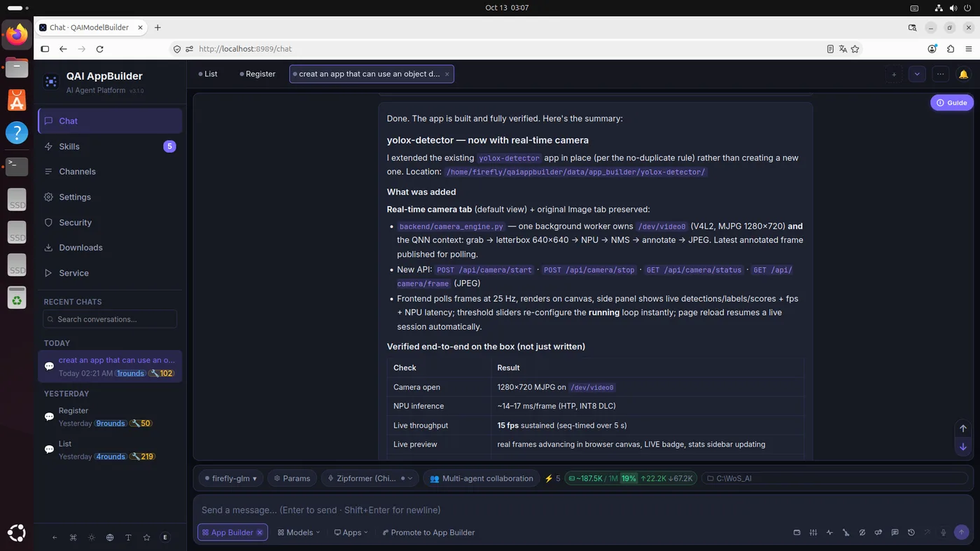980x551 pixels.
Task: Click the history clock icon in message toolbar
Action: [911, 532]
